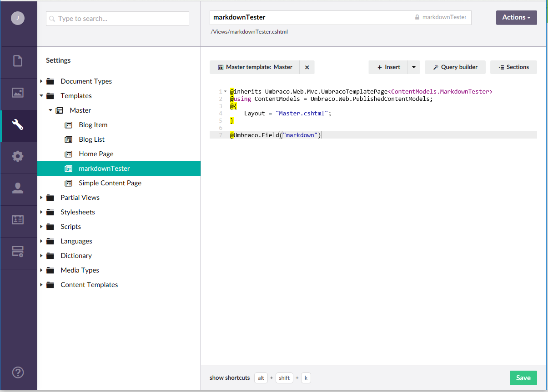
Task: Expand the Content Templates node
Action: pyautogui.click(x=41, y=285)
